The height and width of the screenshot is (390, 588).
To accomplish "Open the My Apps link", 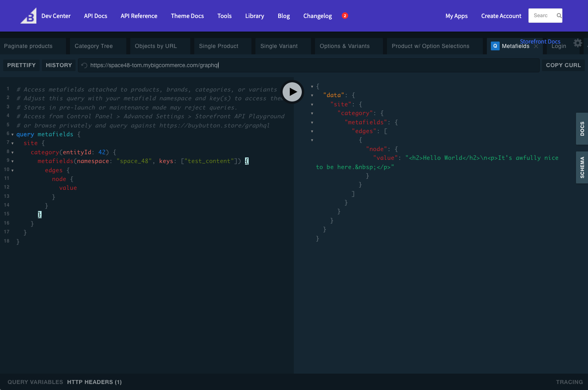I will 456,16.
